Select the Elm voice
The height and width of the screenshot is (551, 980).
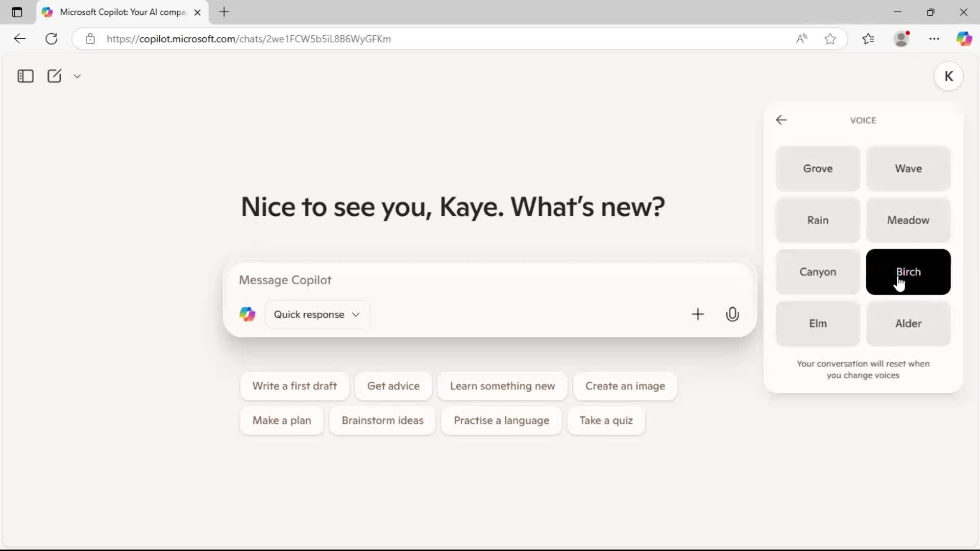click(x=818, y=323)
